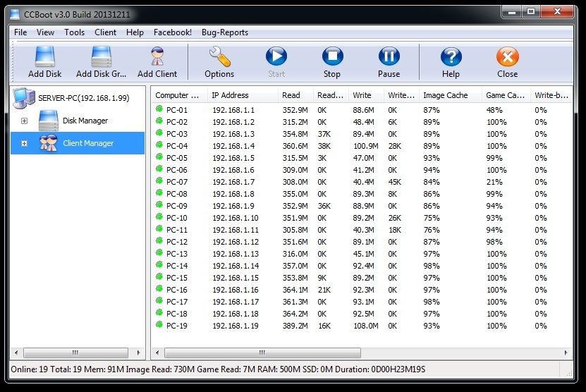Click the green status dot for PC-19
Screen dimensions: 586x392
[x=159, y=325]
